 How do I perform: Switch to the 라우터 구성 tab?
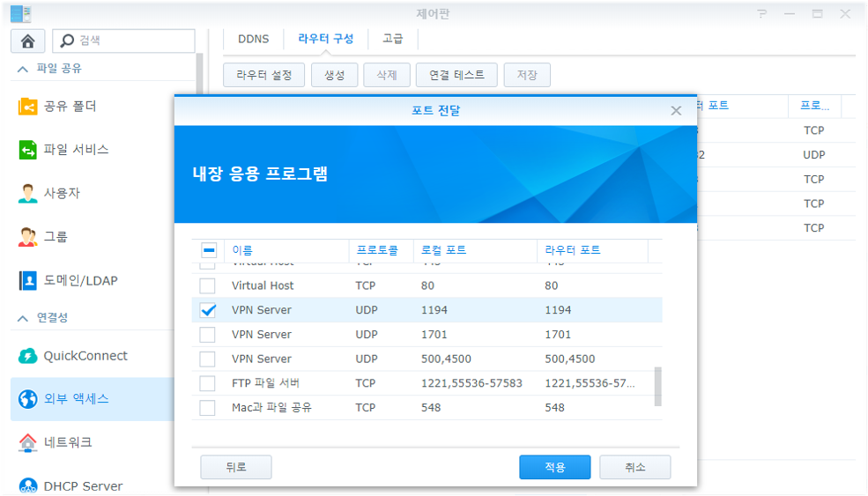pyautogui.click(x=325, y=39)
